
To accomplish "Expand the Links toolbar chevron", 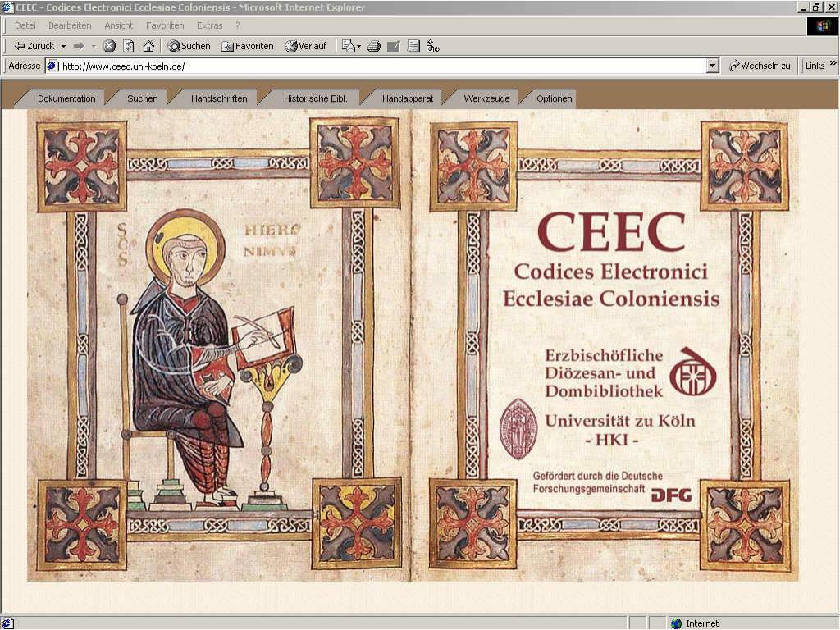I will tap(833, 63).
